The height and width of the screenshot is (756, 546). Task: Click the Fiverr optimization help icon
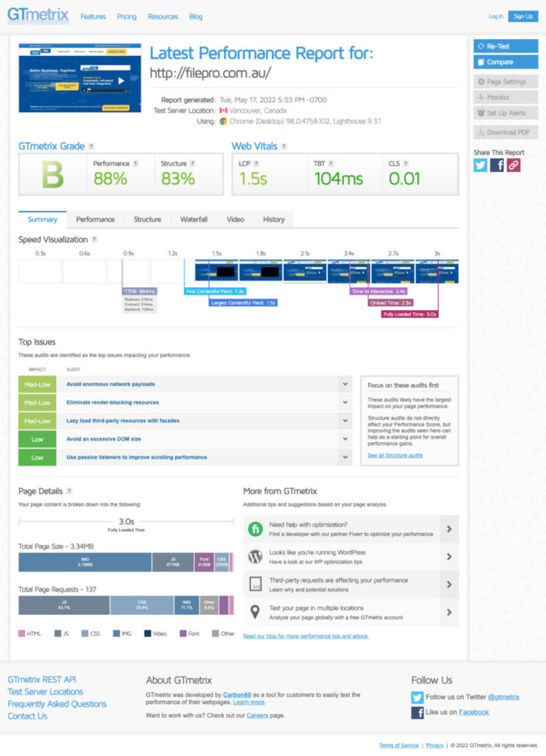[255, 529]
